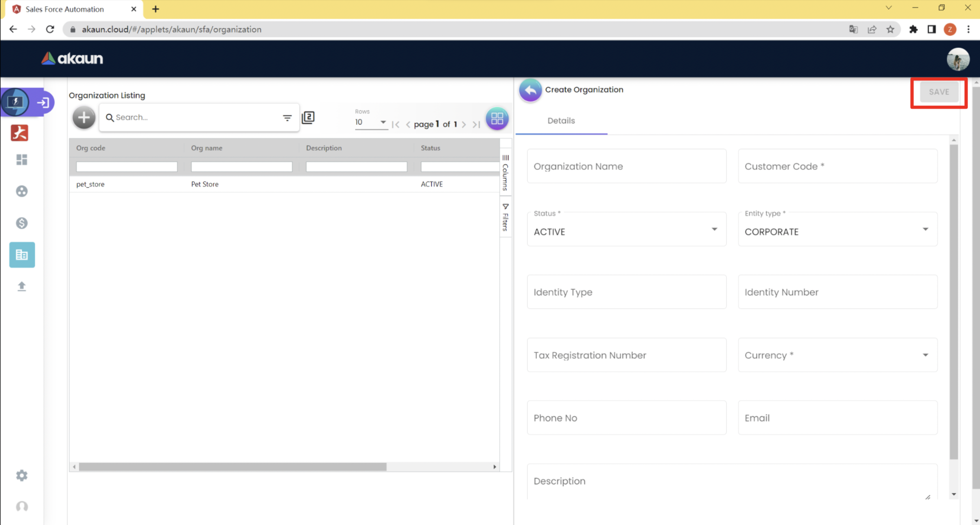Expand the Status dropdown showing ACTIVE
The width and height of the screenshot is (980, 525).
coord(626,231)
